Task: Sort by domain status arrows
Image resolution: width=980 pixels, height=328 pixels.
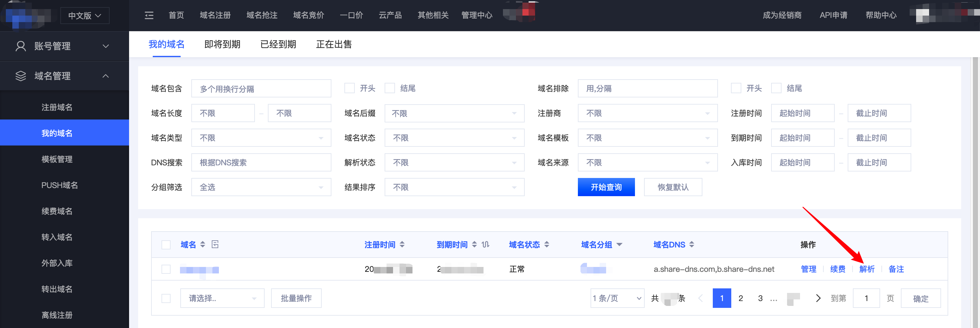Action: point(547,245)
